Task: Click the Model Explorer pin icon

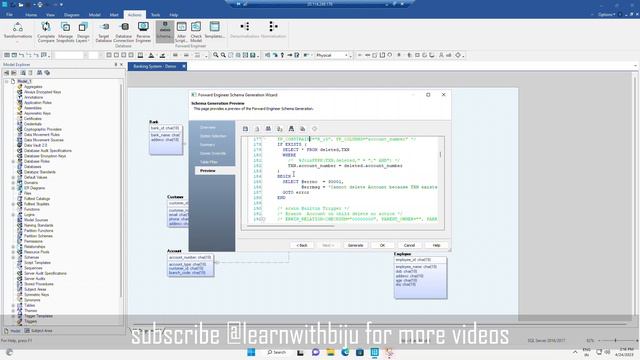Action: (x=116, y=64)
